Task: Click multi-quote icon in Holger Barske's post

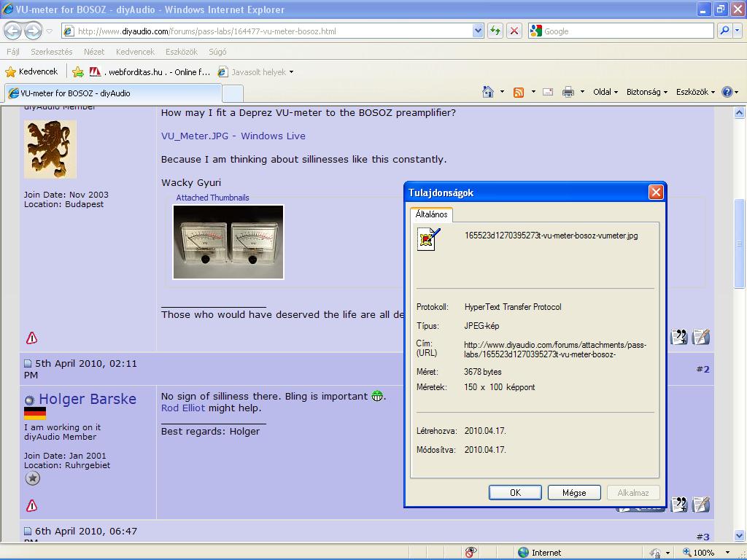Action: [678, 505]
